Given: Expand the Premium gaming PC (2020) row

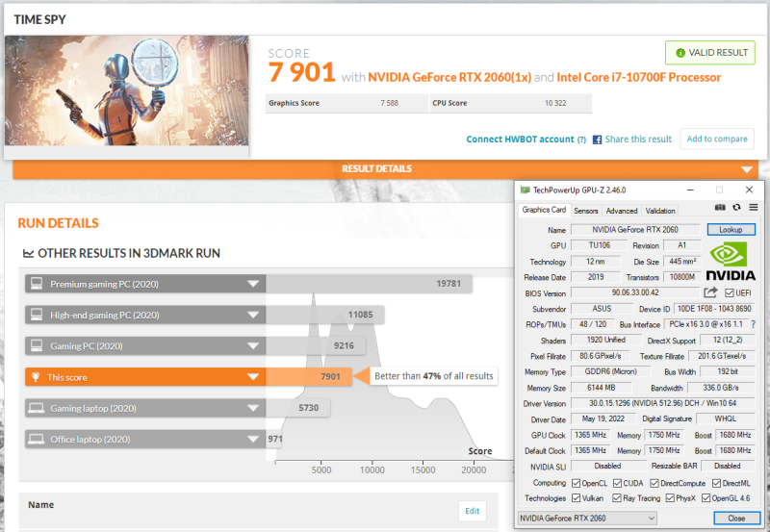Looking at the screenshot, I should (253, 284).
